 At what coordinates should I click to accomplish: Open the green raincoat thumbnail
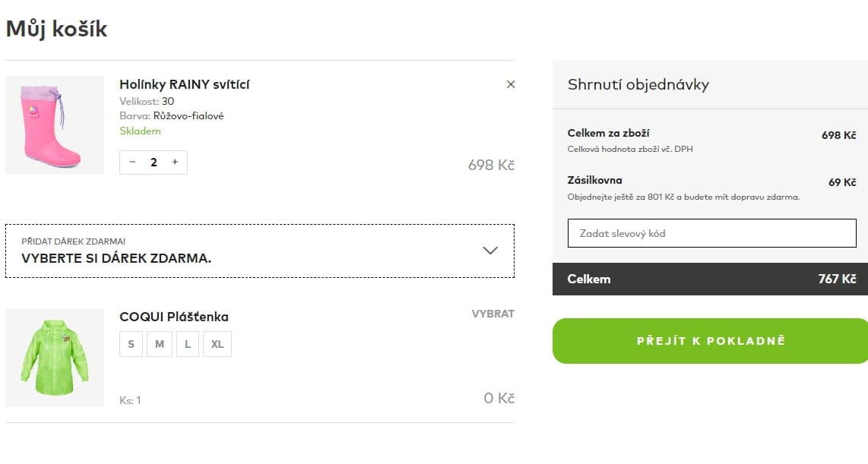click(55, 358)
